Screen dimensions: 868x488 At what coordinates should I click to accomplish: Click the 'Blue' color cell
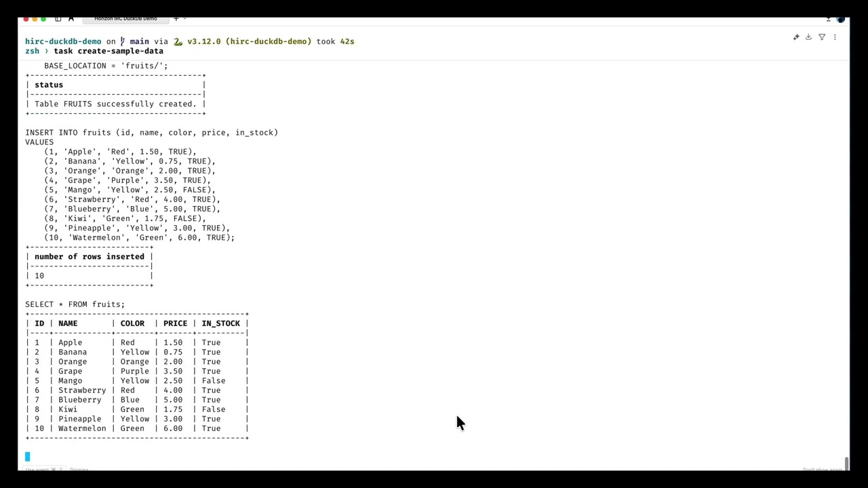[130, 399]
